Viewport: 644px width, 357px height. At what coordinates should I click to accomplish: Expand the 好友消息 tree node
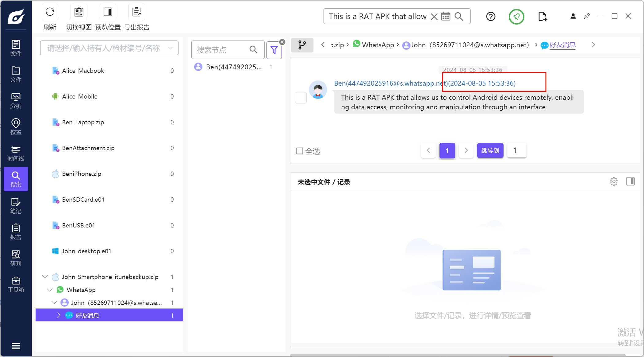click(59, 315)
